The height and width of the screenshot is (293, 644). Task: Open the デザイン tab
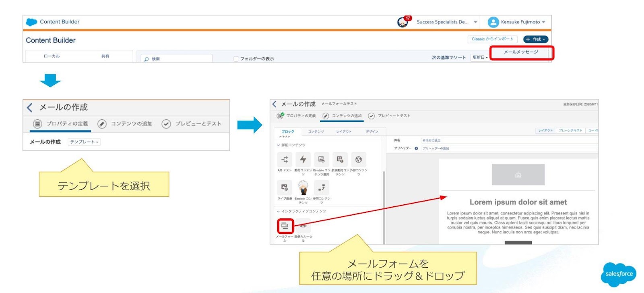pyautogui.click(x=372, y=131)
